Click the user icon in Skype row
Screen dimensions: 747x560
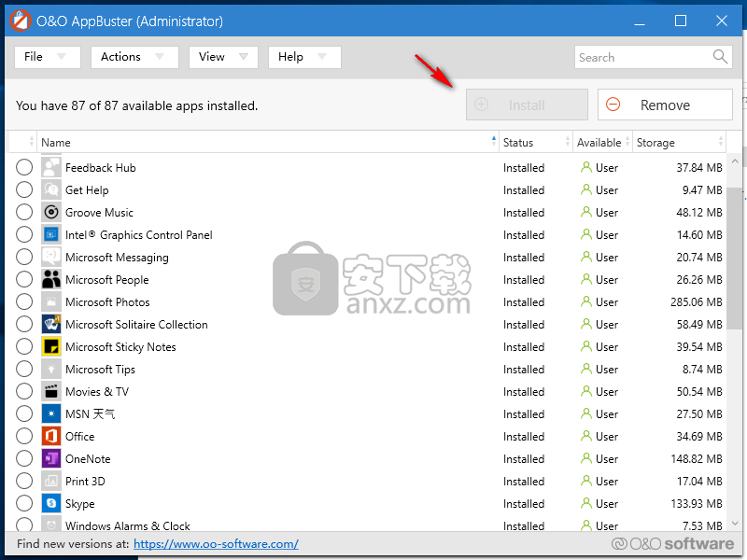coord(586,503)
